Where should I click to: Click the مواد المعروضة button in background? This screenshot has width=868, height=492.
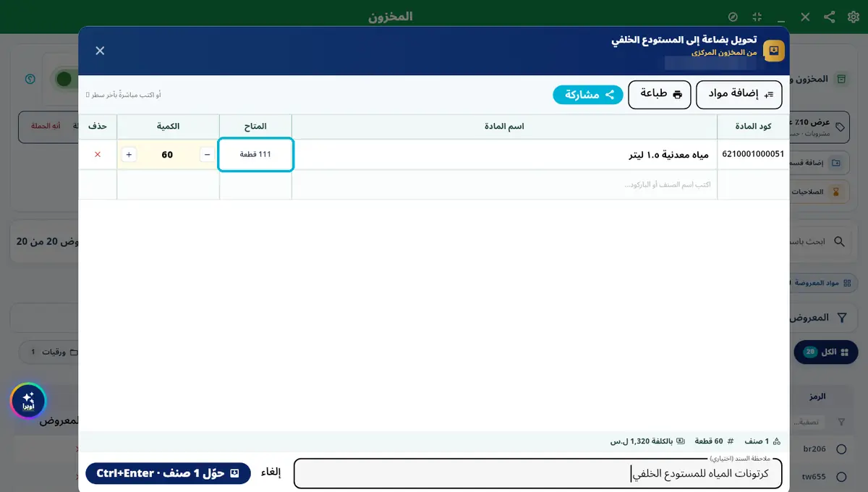coord(822,282)
